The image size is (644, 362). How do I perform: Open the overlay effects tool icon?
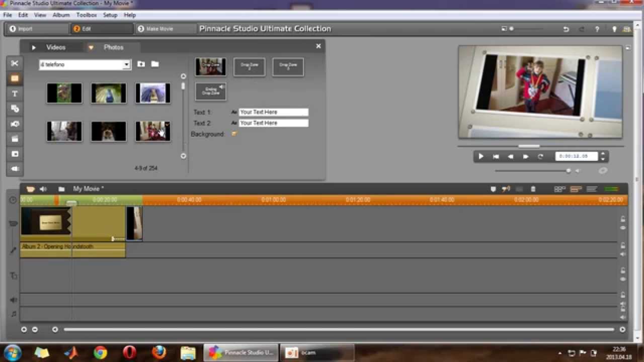(15, 109)
